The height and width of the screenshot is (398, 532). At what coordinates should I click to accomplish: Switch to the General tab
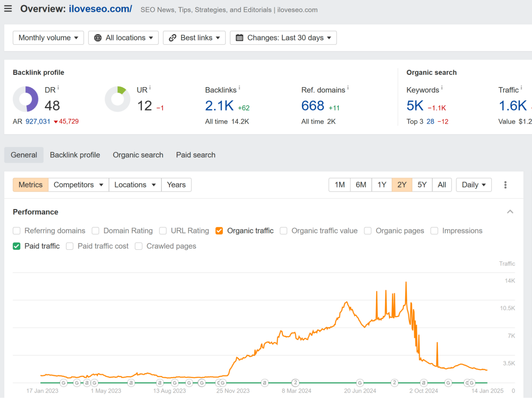[x=24, y=155]
